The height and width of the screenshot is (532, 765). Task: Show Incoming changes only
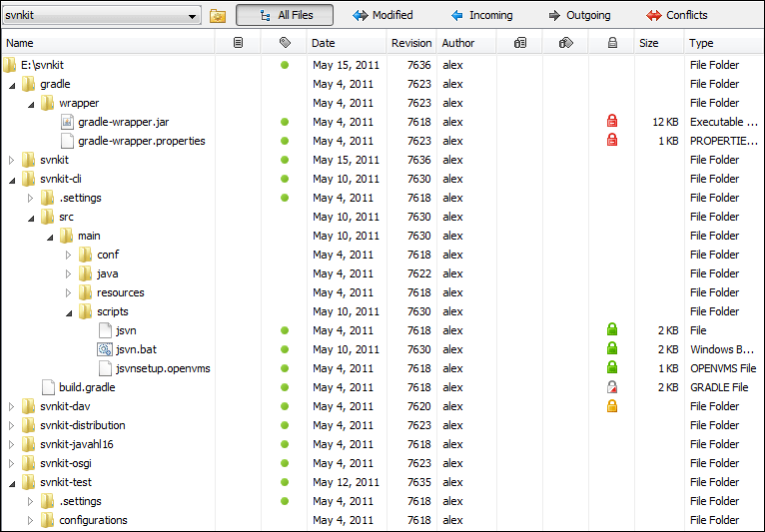point(480,16)
